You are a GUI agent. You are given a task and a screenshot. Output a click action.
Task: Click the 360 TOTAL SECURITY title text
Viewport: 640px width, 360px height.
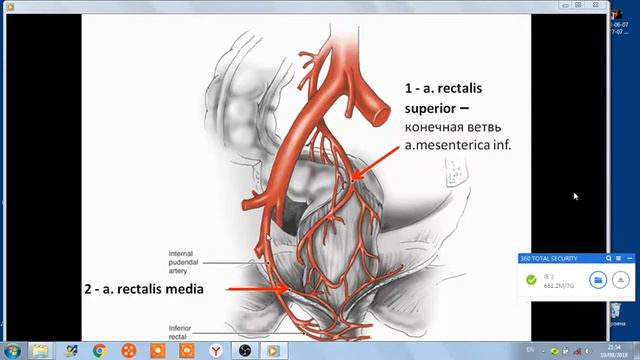(549, 258)
